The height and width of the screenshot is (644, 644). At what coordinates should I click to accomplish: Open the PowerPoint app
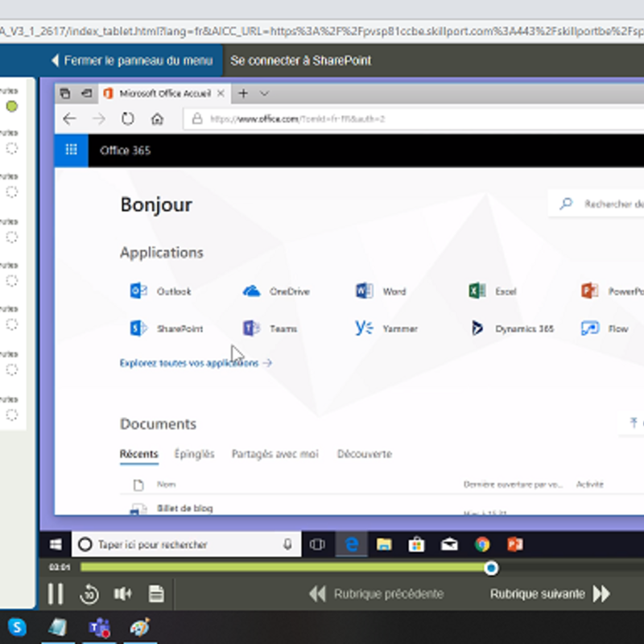click(612, 291)
